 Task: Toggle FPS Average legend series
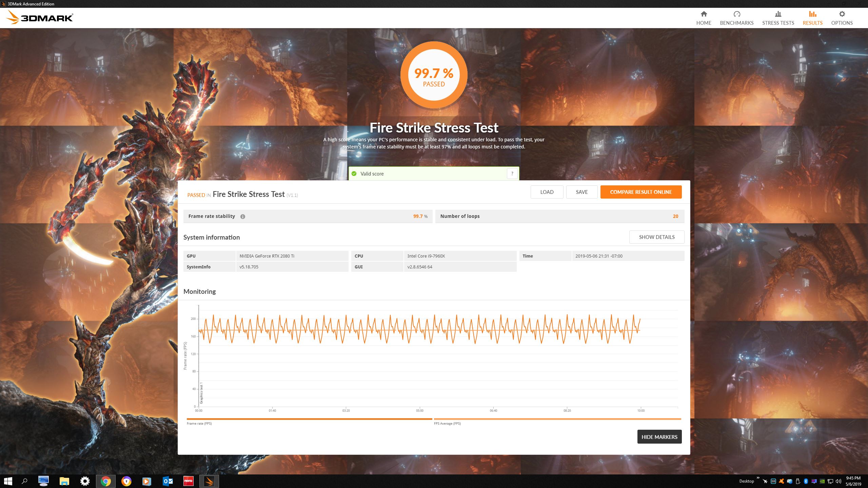click(x=447, y=423)
